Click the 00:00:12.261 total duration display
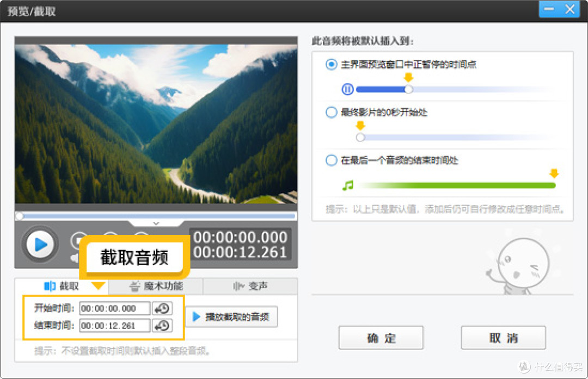The height and width of the screenshot is (379, 588). pyautogui.click(x=241, y=252)
